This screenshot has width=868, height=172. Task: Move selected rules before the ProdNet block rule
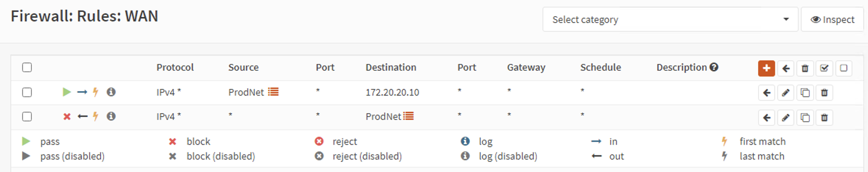(x=766, y=118)
